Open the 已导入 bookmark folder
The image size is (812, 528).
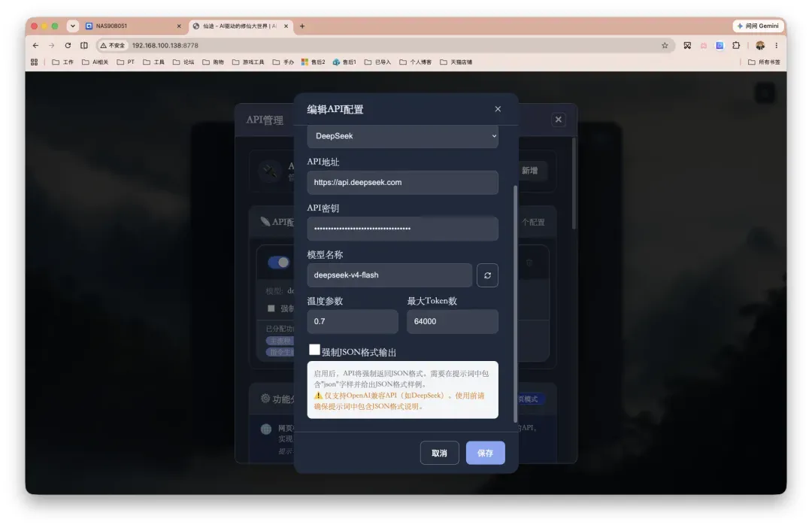(377, 62)
